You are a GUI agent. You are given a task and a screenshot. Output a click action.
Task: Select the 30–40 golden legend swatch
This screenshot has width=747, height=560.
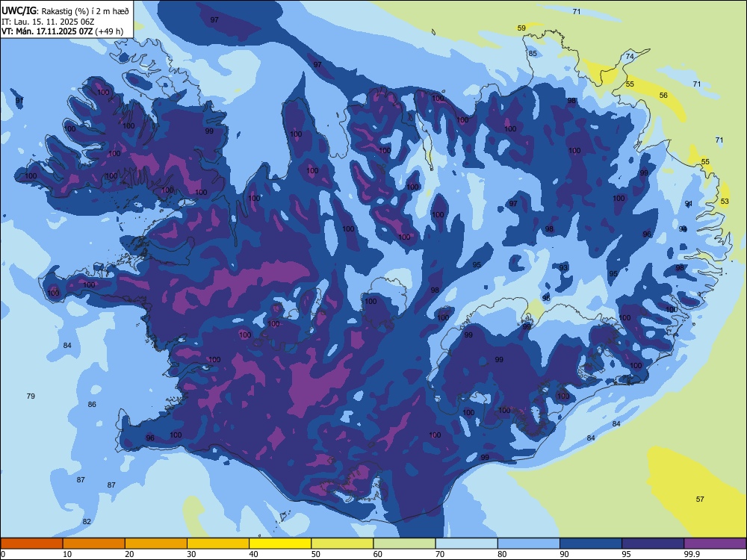pos(218,544)
